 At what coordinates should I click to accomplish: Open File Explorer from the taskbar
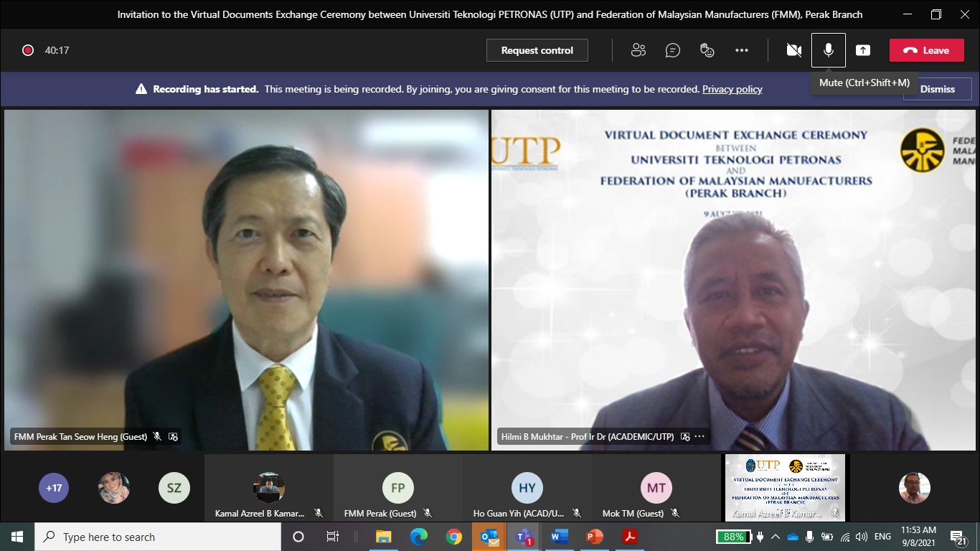click(x=384, y=537)
